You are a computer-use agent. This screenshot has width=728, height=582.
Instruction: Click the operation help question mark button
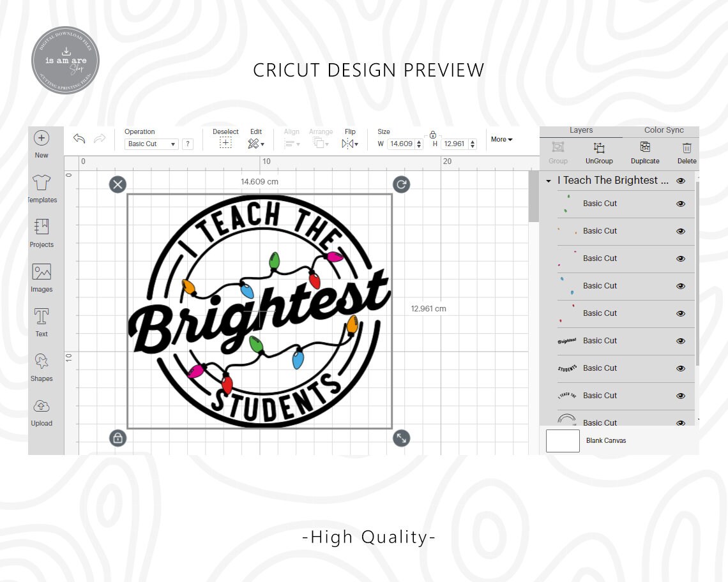pos(187,144)
